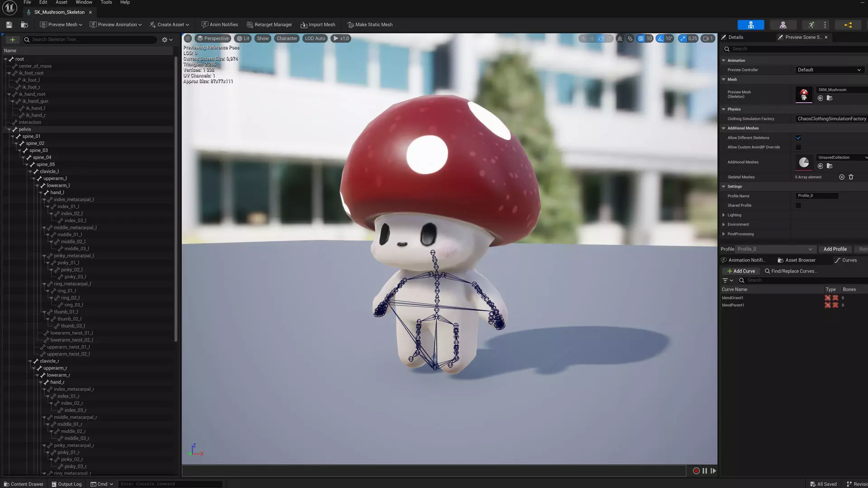The width and height of the screenshot is (868, 488).
Task: Click the Perspective viewport mode button
Action: [213, 38]
